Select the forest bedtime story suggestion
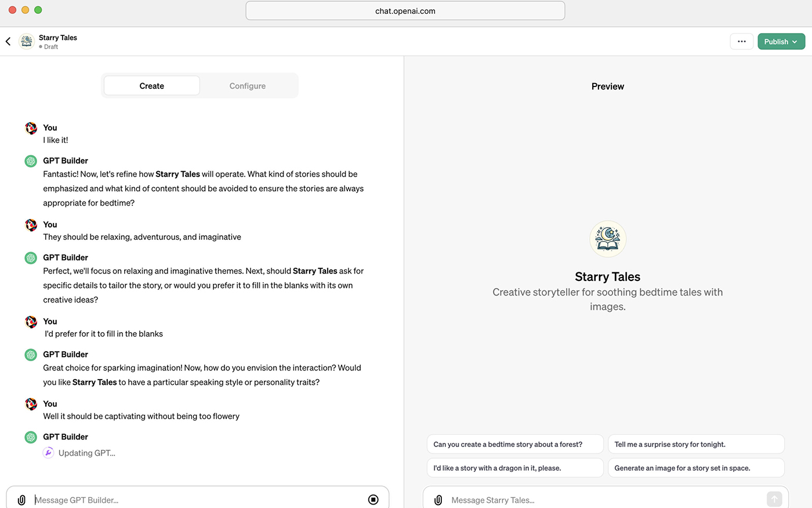Image resolution: width=812 pixels, height=508 pixels. (515, 444)
